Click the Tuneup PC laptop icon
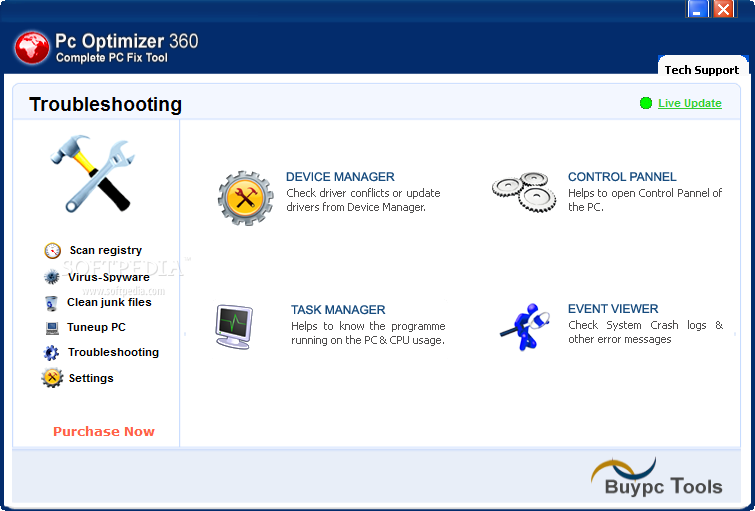The width and height of the screenshot is (755, 511). (52, 328)
